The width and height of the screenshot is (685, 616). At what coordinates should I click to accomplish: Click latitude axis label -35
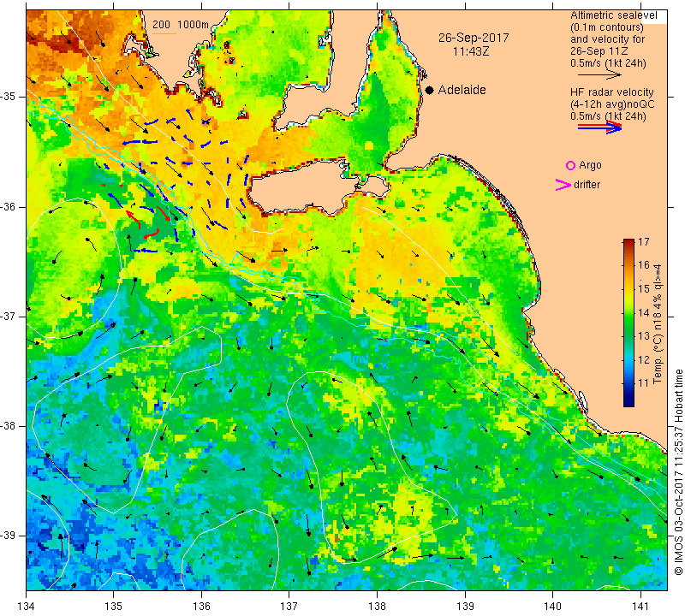[x=9, y=97]
